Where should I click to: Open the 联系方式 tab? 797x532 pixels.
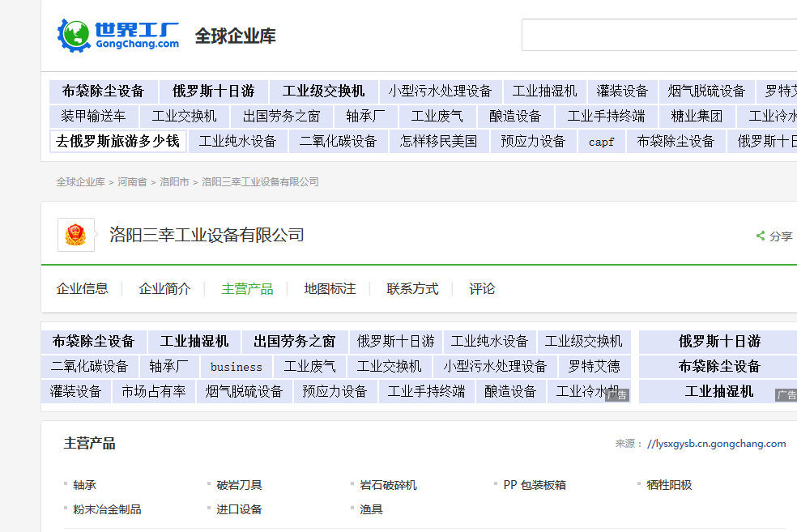(x=412, y=288)
